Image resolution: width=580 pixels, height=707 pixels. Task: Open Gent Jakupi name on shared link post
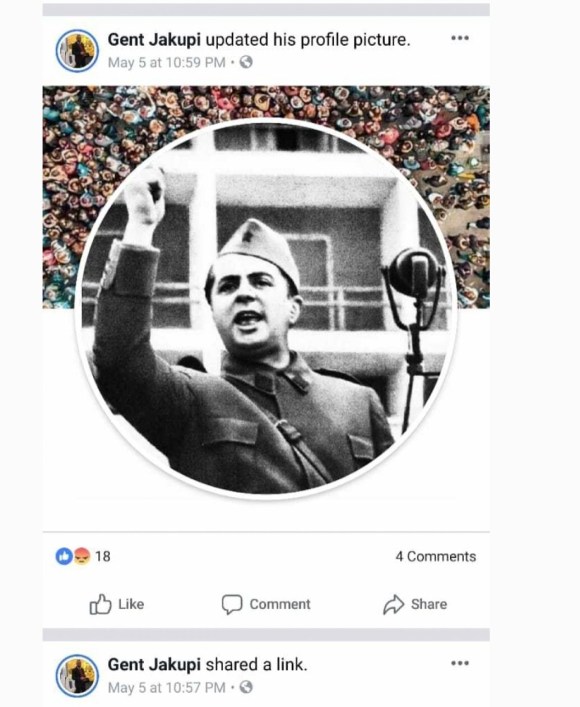(154, 665)
